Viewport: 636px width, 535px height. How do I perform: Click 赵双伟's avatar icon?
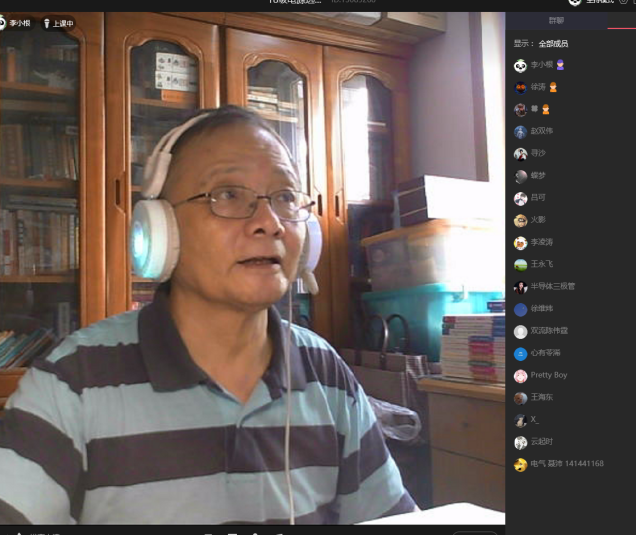520,131
